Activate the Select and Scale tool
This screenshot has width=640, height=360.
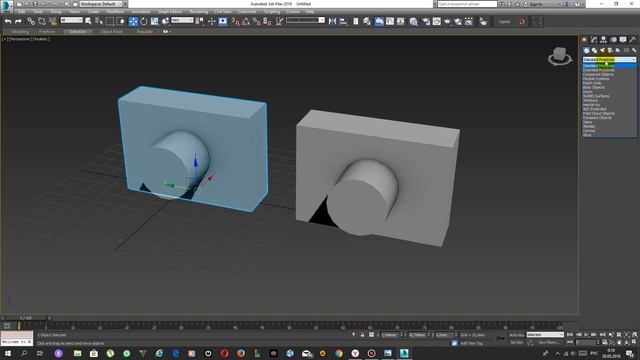(x=155, y=21)
